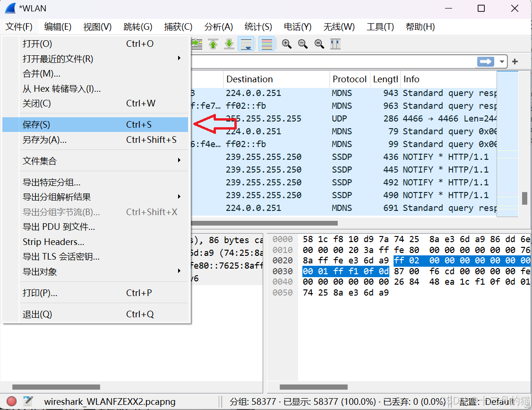This screenshot has height=410, width=532.
Task: Zoom out the packet text
Action: pyautogui.click(x=303, y=44)
